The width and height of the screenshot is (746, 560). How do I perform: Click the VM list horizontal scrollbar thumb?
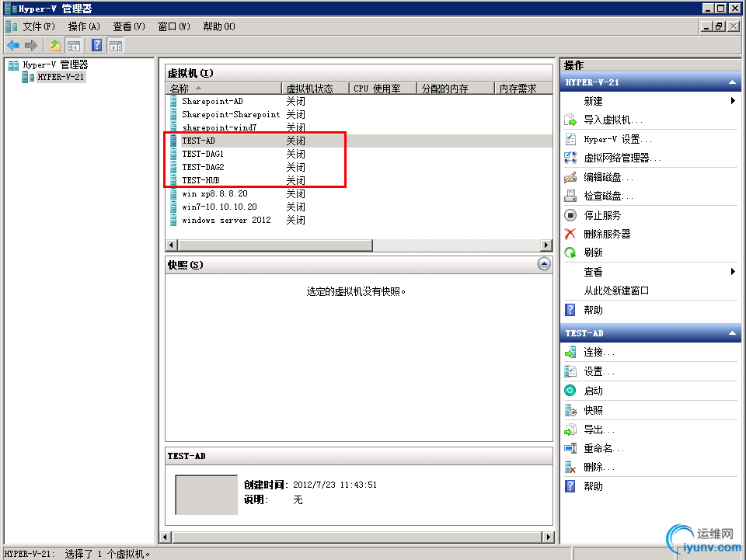coord(275,245)
